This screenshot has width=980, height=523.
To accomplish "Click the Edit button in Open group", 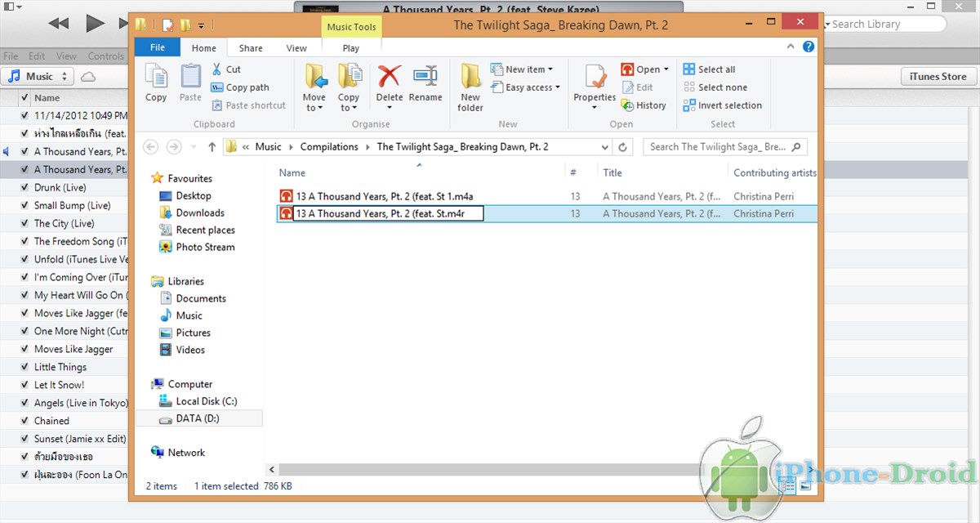I will tap(637, 87).
